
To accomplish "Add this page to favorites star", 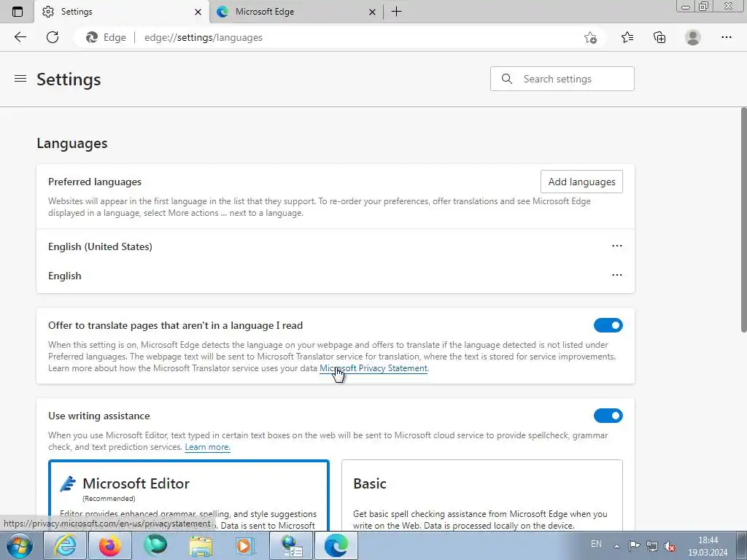I will [590, 38].
